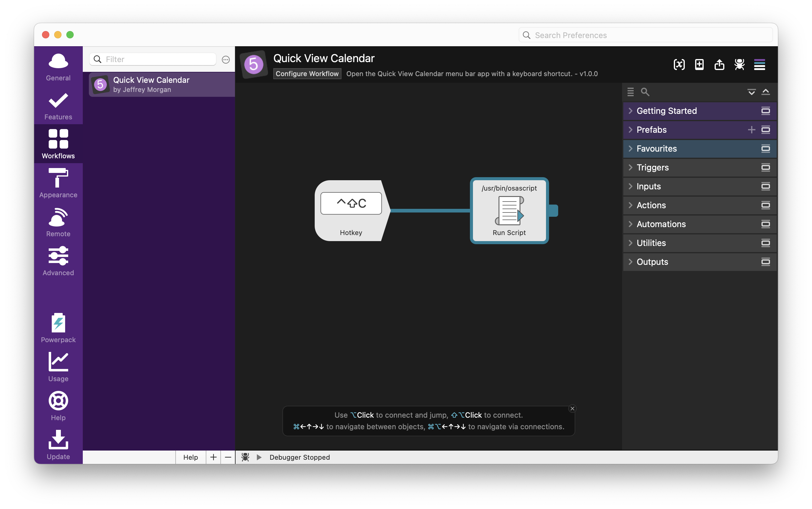Open the Help section in sidebar
Viewport: 812px width, 509px height.
tap(58, 406)
